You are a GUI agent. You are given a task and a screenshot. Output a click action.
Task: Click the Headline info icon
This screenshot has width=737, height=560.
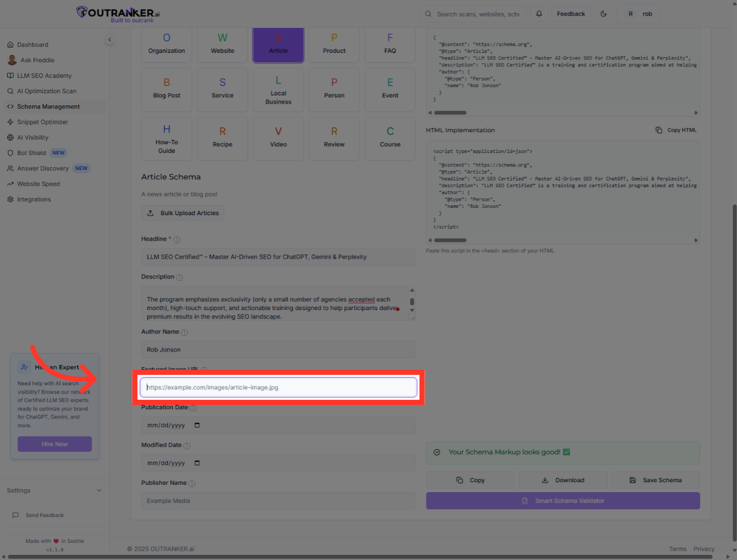click(177, 240)
